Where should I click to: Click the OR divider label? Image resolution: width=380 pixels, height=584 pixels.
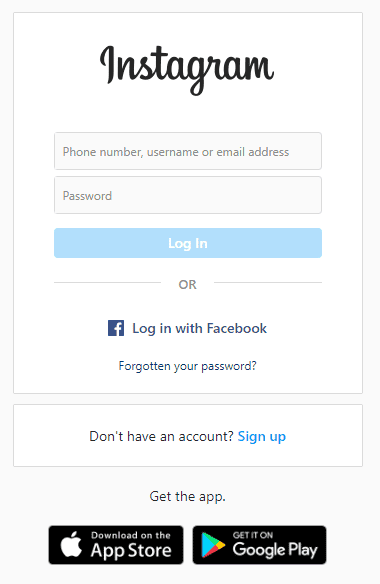[187, 285]
